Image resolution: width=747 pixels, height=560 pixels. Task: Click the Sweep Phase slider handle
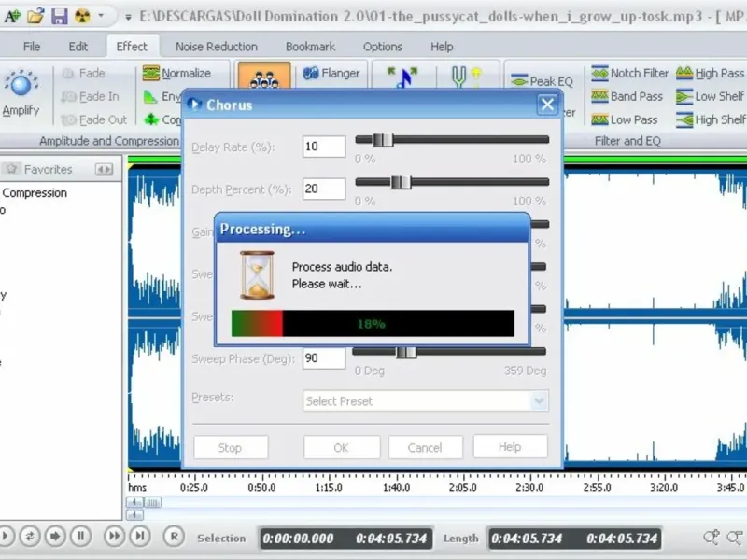406,352
